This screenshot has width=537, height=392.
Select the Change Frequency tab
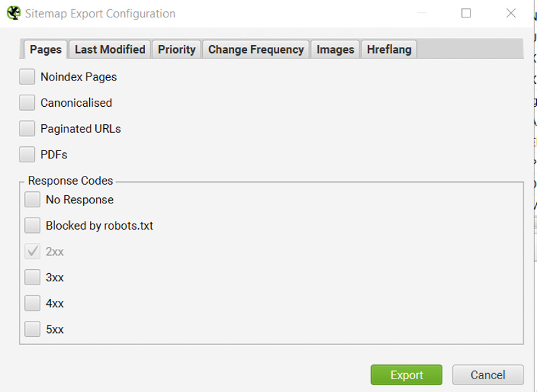pyautogui.click(x=255, y=49)
